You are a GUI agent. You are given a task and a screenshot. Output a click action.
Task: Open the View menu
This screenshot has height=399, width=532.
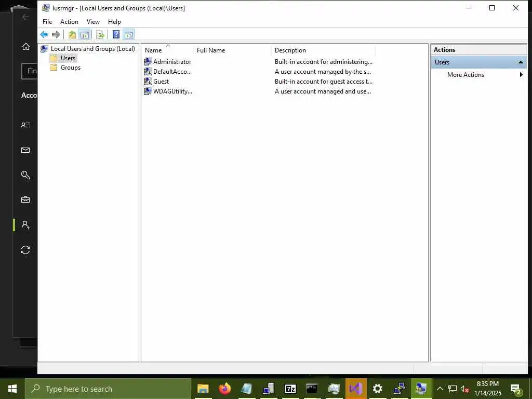click(93, 22)
